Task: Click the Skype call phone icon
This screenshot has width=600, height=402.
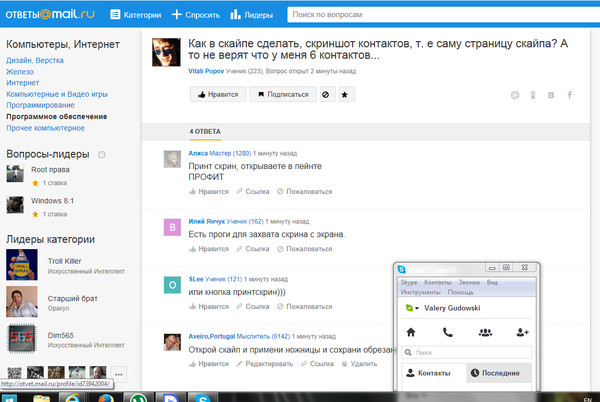Action: pos(447,332)
